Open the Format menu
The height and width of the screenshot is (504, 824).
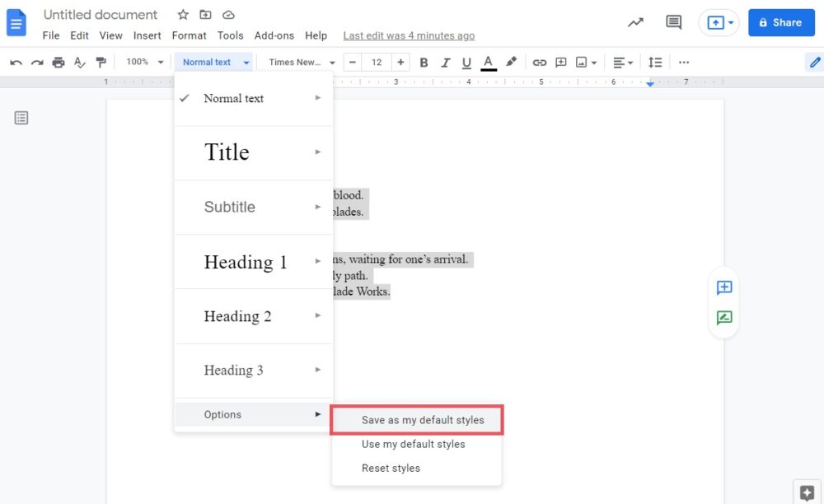point(189,35)
